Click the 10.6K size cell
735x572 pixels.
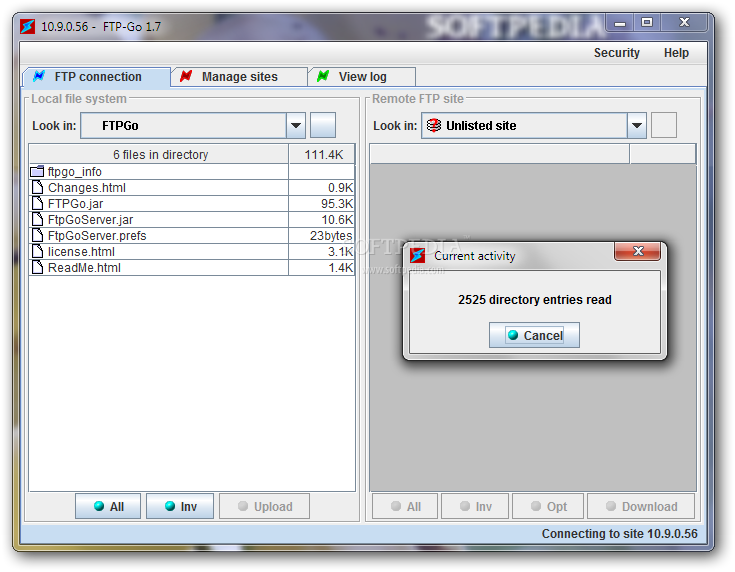322,219
